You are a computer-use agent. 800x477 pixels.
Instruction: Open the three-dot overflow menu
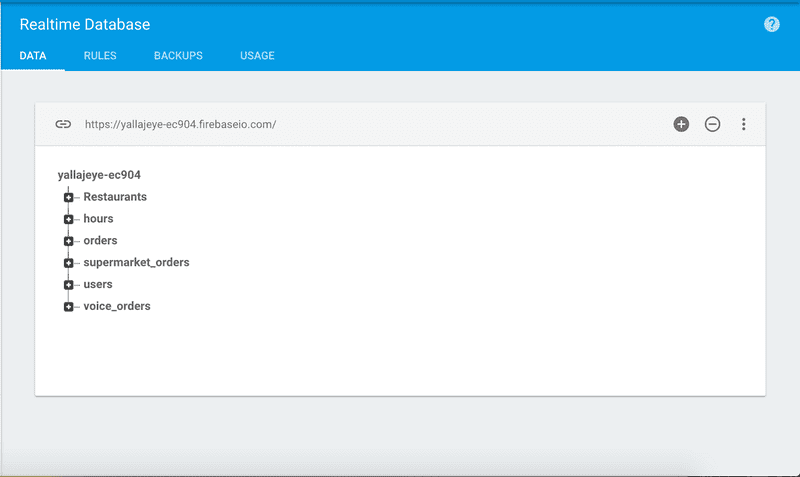point(743,124)
